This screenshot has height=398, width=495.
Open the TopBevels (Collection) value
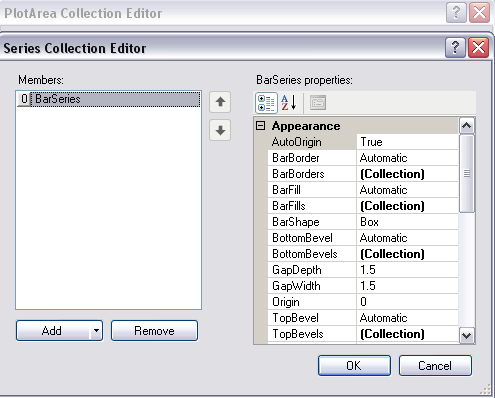click(x=408, y=334)
